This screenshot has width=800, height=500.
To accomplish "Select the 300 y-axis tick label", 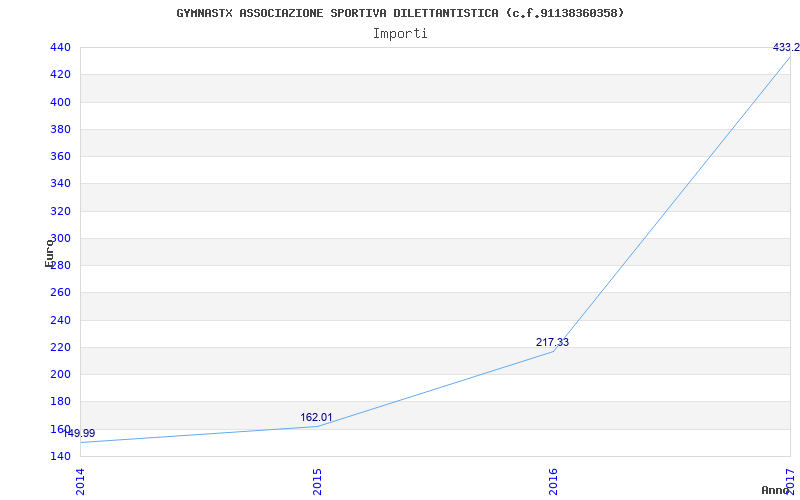I will pyautogui.click(x=60, y=238).
